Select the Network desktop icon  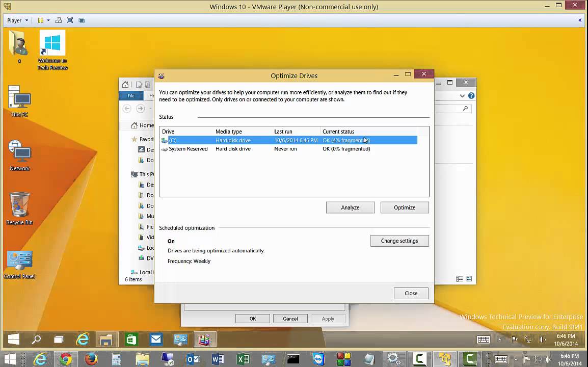(x=19, y=155)
